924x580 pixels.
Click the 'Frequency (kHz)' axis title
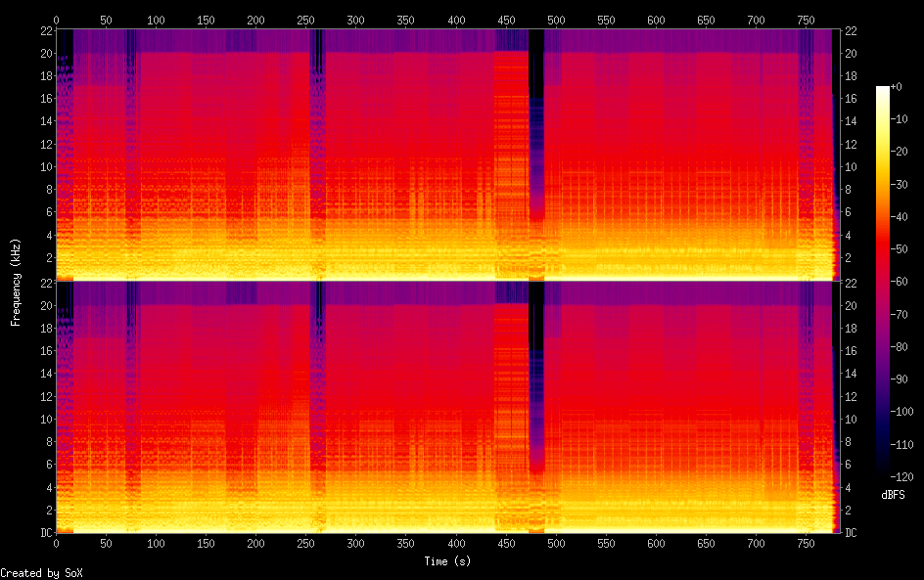(x=16, y=281)
